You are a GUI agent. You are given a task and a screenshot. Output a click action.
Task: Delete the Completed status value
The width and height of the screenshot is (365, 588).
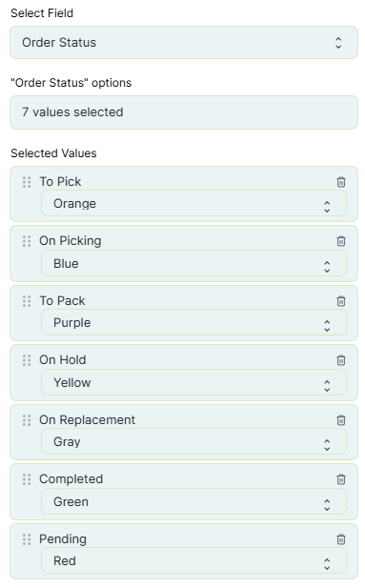point(340,479)
